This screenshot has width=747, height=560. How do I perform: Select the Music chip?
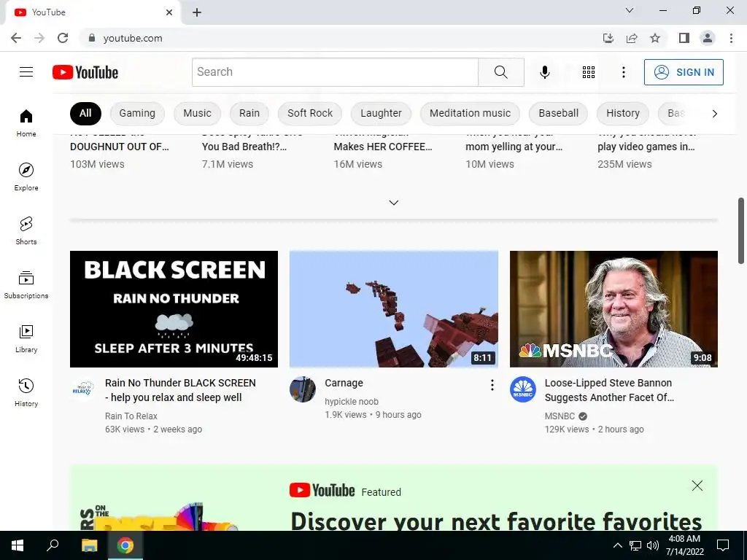tap(197, 113)
